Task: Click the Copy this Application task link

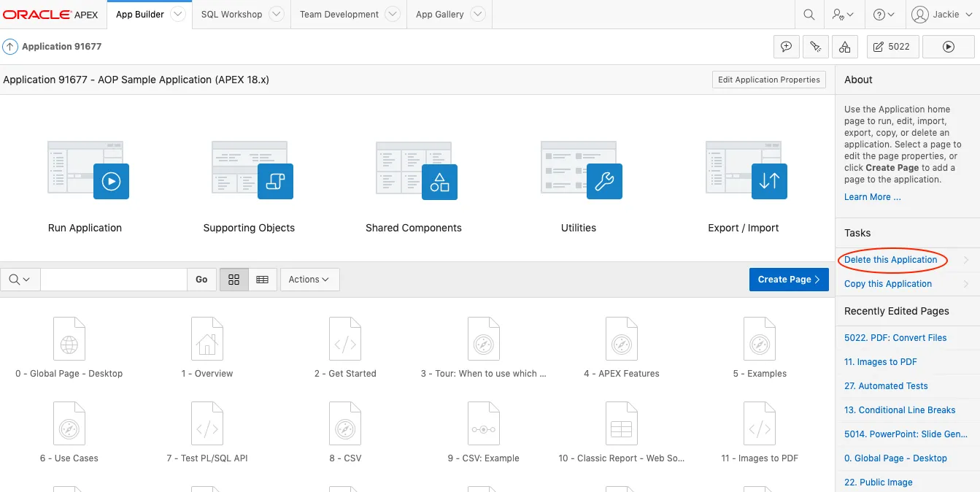Action: pyautogui.click(x=888, y=284)
